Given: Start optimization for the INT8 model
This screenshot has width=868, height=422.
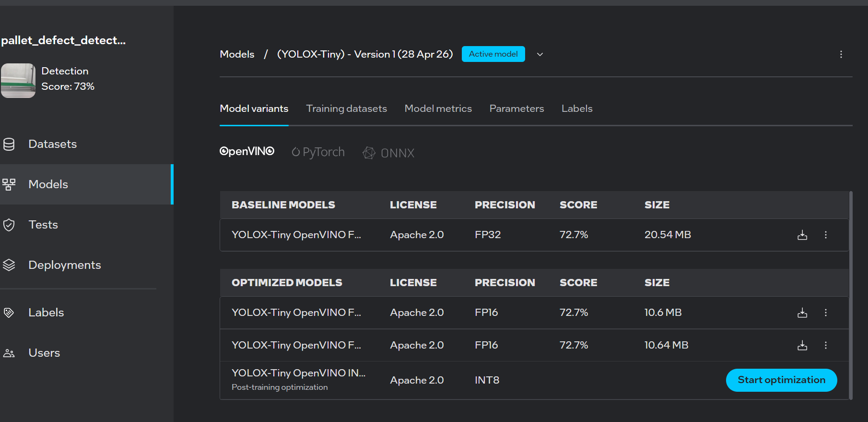Looking at the screenshot, I should [782, 380].
